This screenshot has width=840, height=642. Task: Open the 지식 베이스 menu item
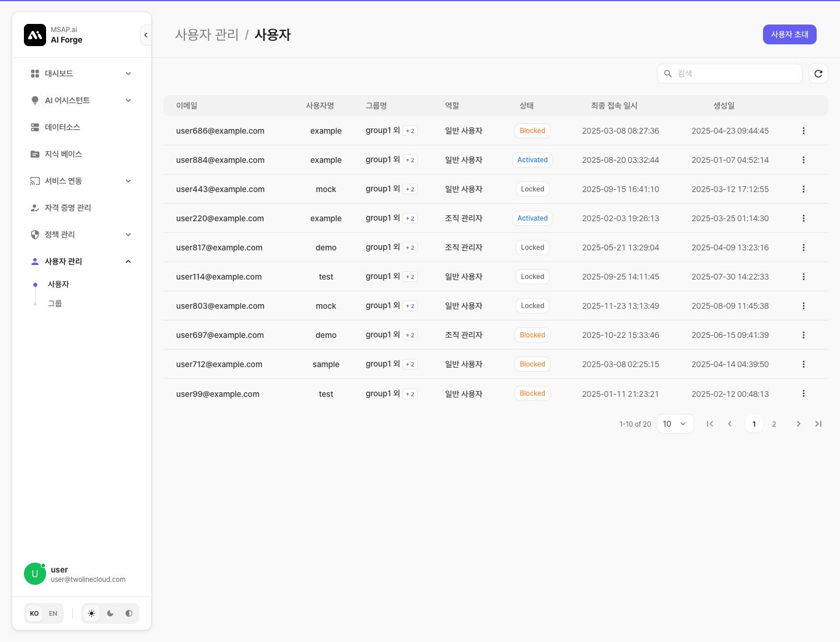(x=82, y=154)
